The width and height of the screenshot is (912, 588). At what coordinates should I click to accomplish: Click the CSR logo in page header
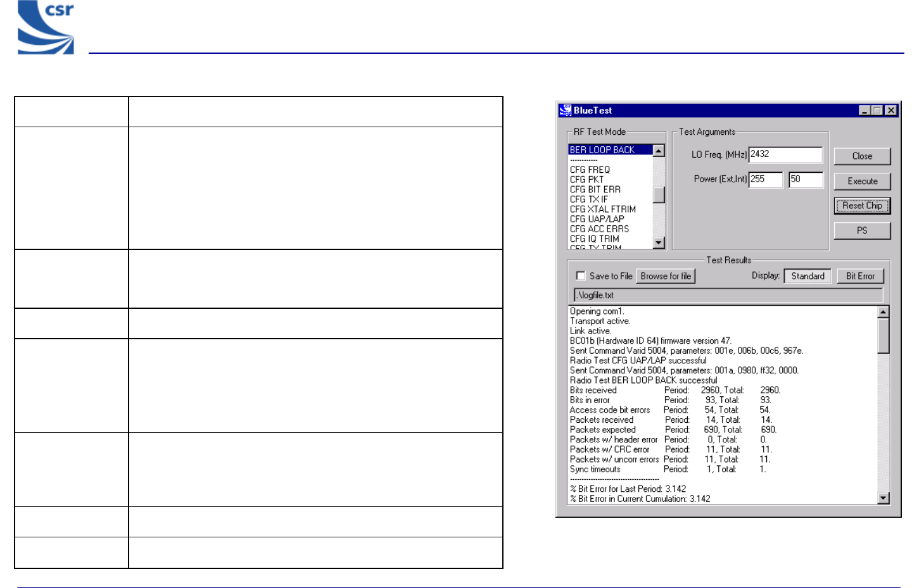[46, 27]
